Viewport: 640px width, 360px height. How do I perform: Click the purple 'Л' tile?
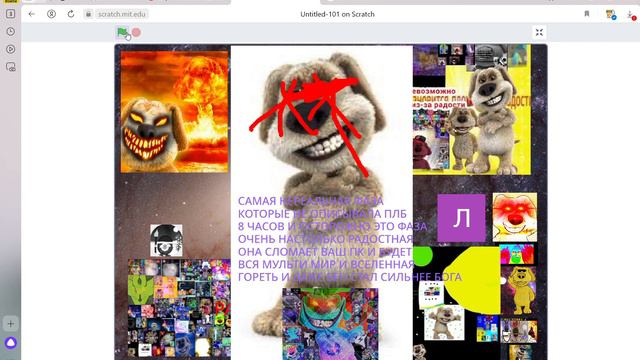click(x=461, y=218)
